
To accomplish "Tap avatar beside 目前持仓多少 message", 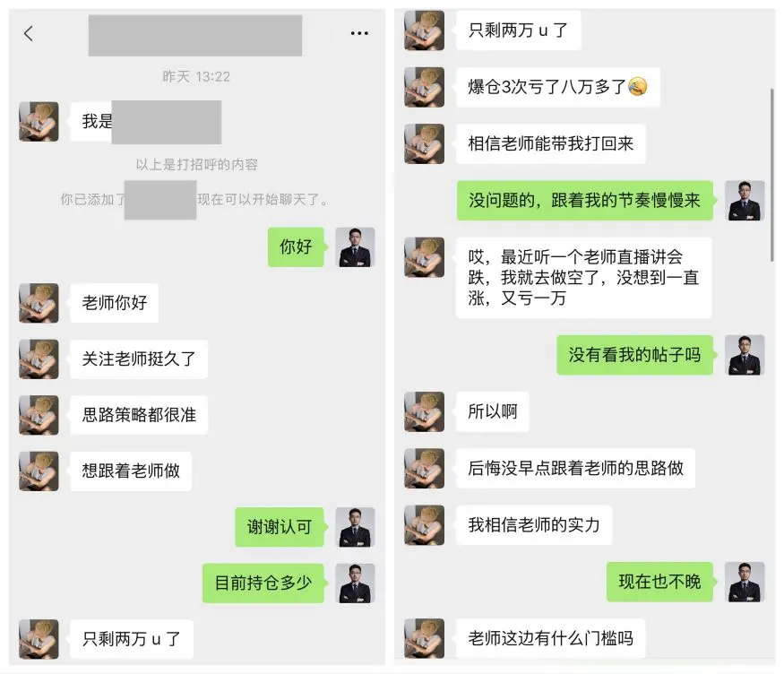I will pos(355,583).
